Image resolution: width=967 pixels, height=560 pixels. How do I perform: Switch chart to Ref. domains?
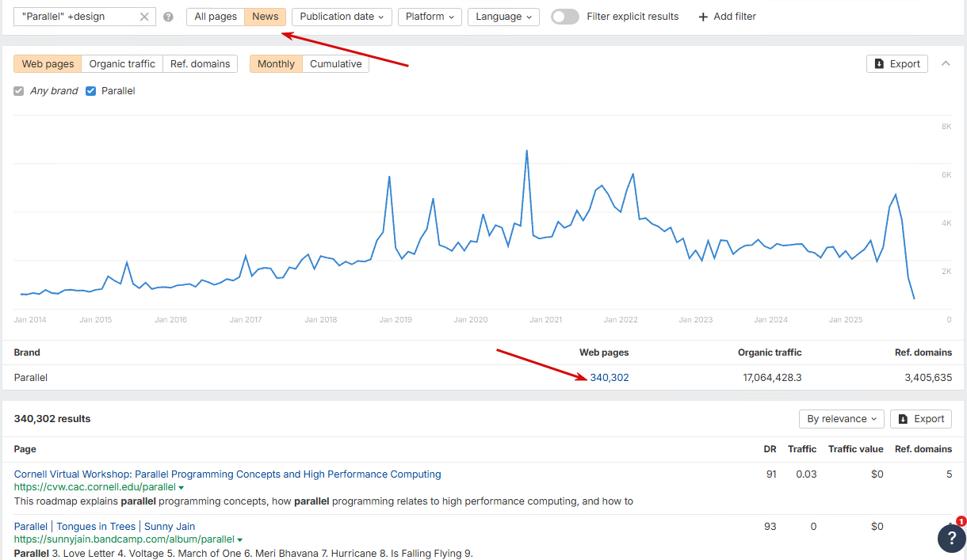(x=201, y=64)
